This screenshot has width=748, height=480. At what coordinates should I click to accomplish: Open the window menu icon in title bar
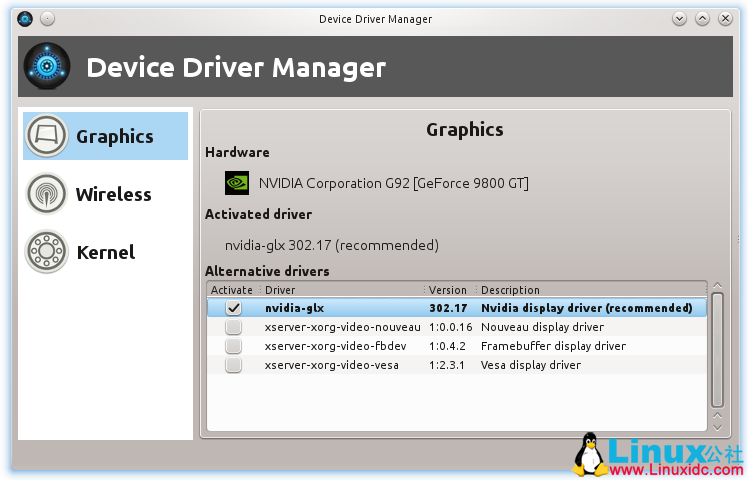click(x=25, y=19)
